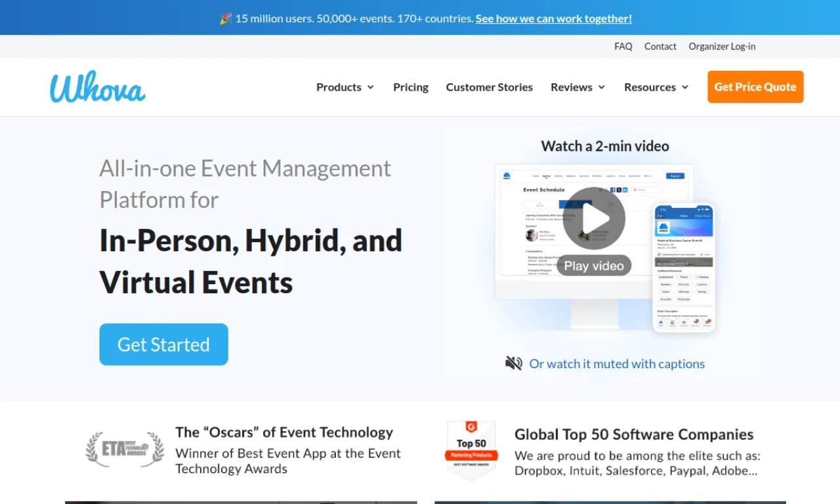This screenshot has height=504, width=840.
Task: Click the phone app mockup image
Action: pos(684,268)
